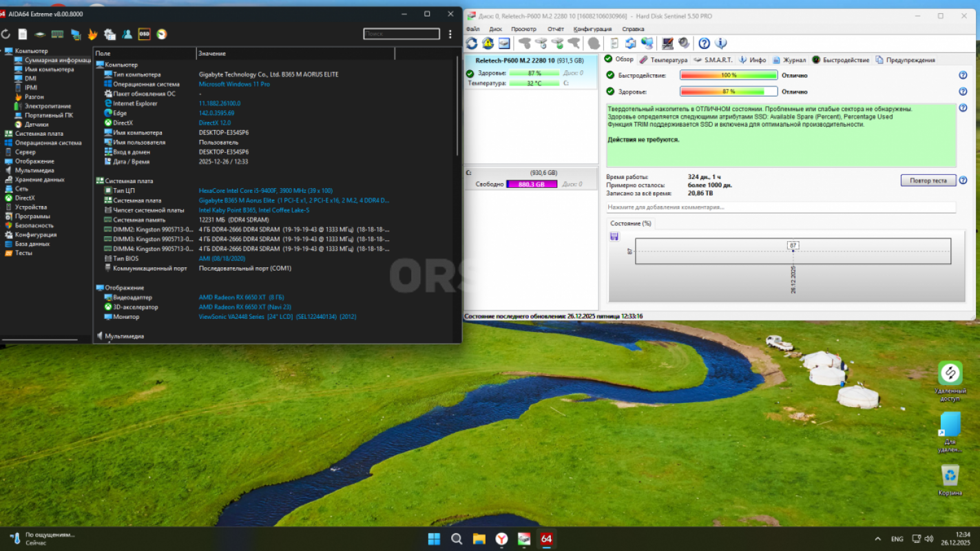Click the Здоровье 87% health bar
Image resolution: width=980 pixels, height=551 pixels.
728,91
